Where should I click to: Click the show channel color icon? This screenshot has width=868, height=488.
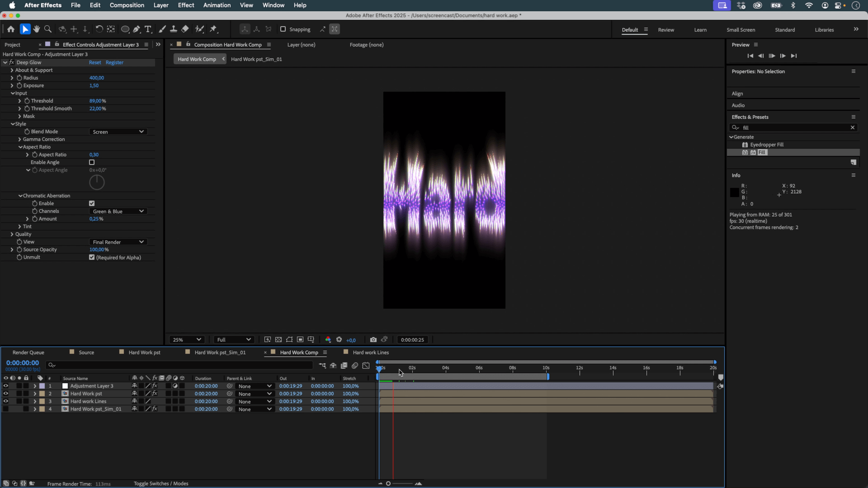[x=328, y=340]
